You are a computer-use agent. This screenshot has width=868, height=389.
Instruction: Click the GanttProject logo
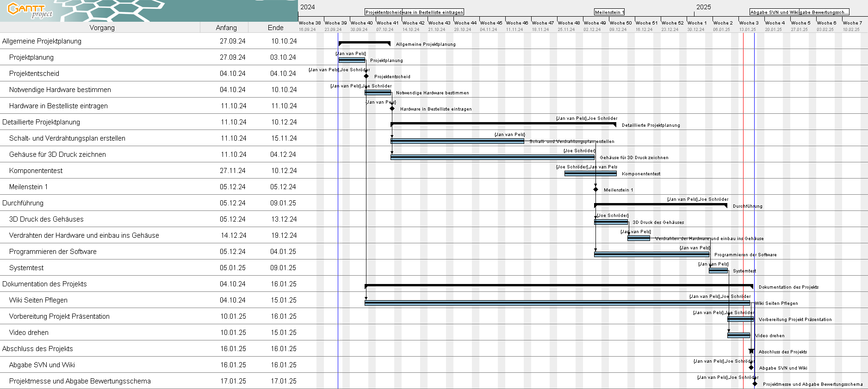(30, 10)
